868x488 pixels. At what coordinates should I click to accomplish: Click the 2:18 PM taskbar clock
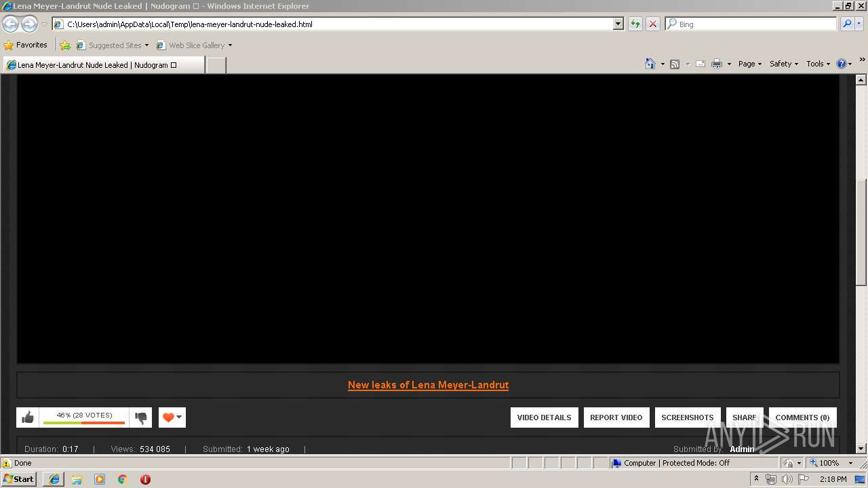[833, 479]
